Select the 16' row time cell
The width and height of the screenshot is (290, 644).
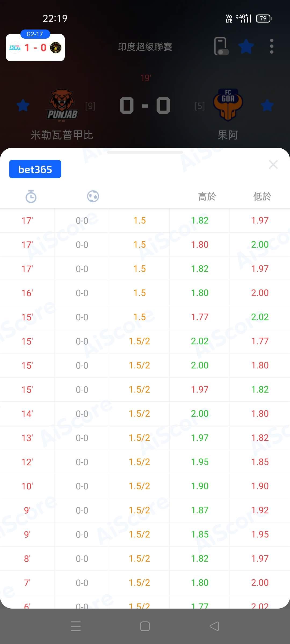coord(27,293)
